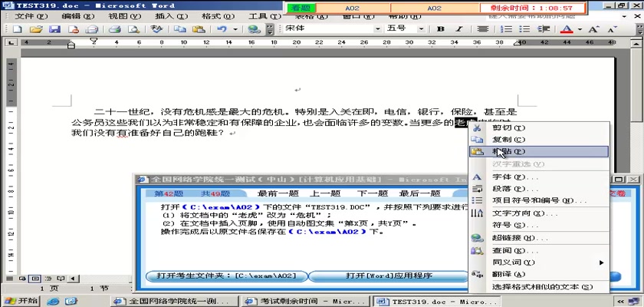Image resolution: width=644 pixels, height=307 pixels.
Task: Open a file with the folder icon
Action: pos(36,29)
